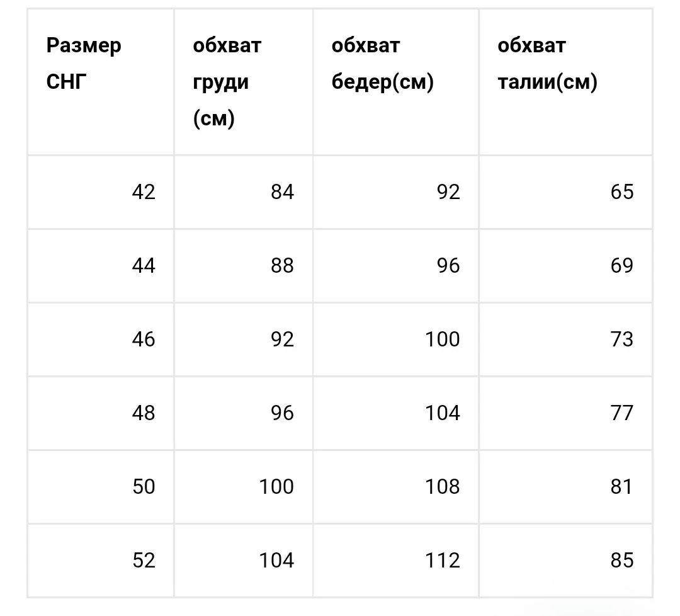Select chest value 88 cell
This screenshot has height=616, width=680.
coord(243,266)
